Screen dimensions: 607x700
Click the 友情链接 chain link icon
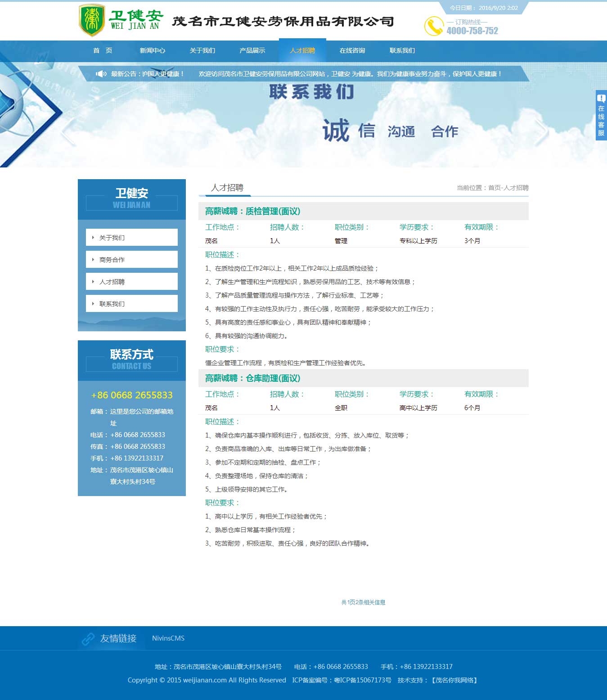88,638
